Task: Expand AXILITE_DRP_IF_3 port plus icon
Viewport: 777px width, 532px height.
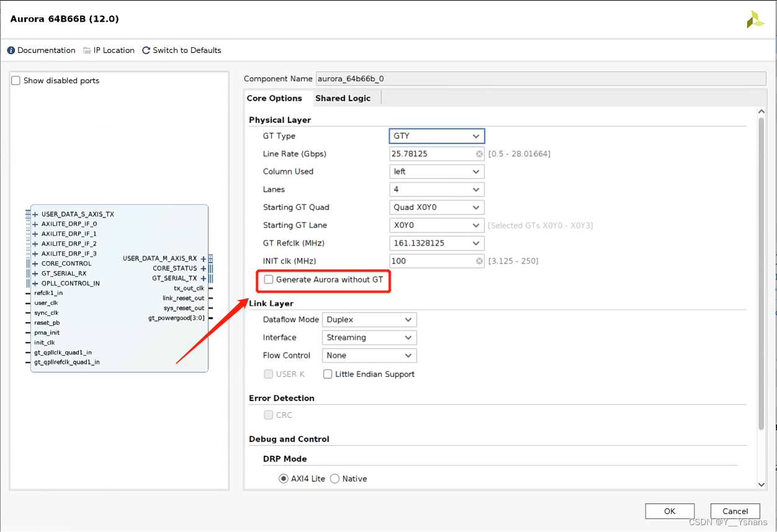Action: (35, 254)
